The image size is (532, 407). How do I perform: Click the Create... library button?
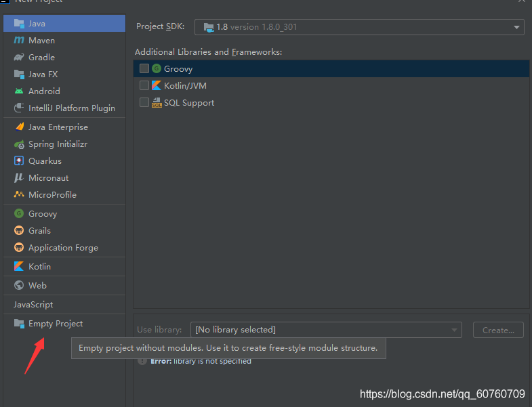coord(498,330)
